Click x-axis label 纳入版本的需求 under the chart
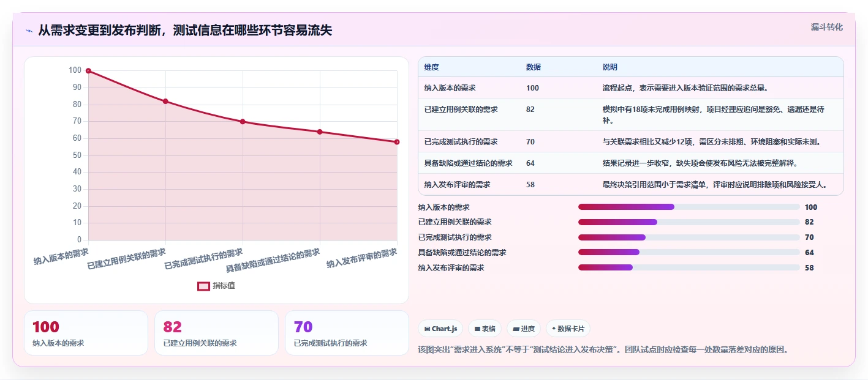The height and width of the screenshot is (380, 868). (61, 256)
